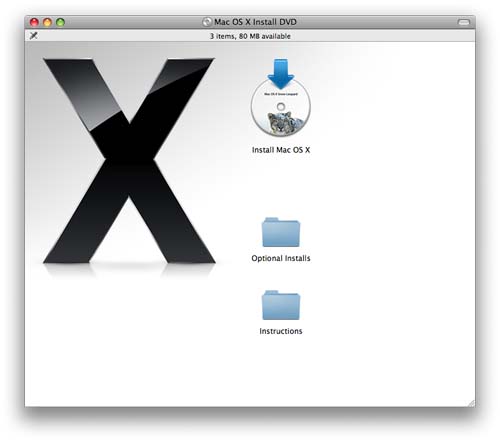The width and height of the screenshot is (500, 441).
Task: Open the Install Mac OS X disc icon
Action: [x=281, y=98]
